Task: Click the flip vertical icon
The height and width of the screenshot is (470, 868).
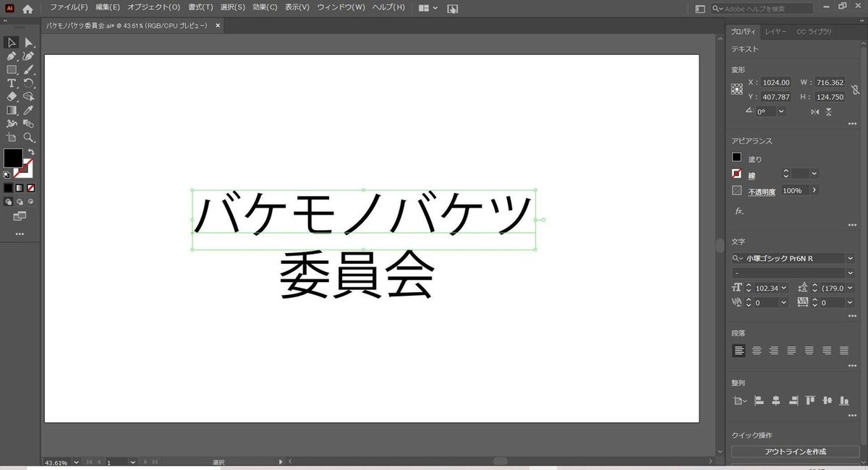Action: [x=829, y=112]
